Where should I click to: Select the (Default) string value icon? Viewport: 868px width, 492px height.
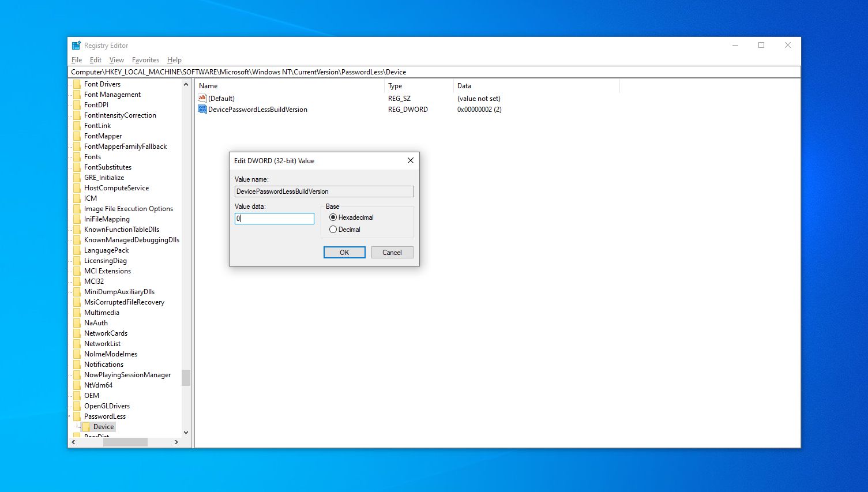pyautogui.click(x=202, y=98)
